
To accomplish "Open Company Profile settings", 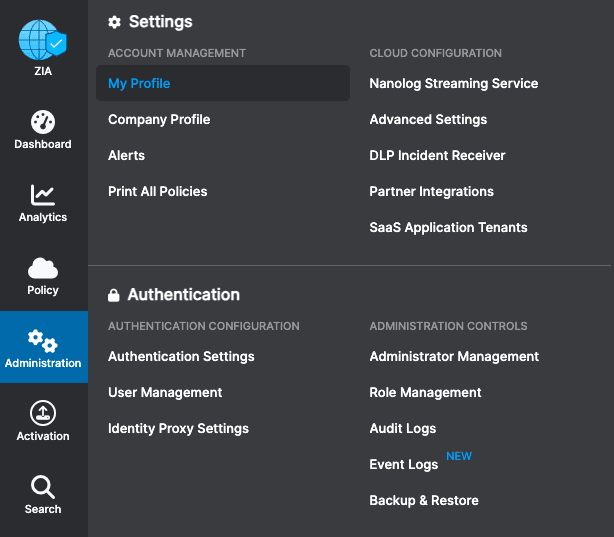I will (x=159, y=119).
